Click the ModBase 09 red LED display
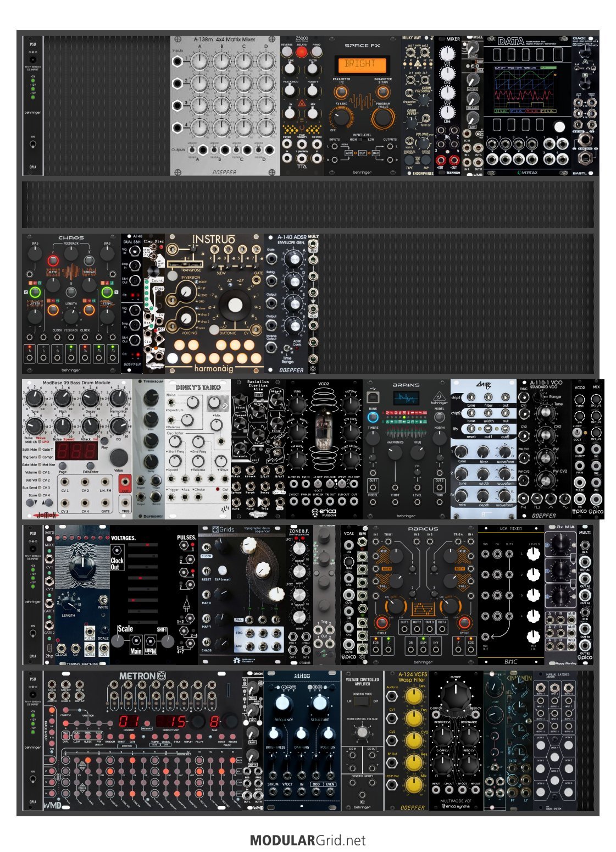Screen dimensions: 616x852 pos(76,452)
